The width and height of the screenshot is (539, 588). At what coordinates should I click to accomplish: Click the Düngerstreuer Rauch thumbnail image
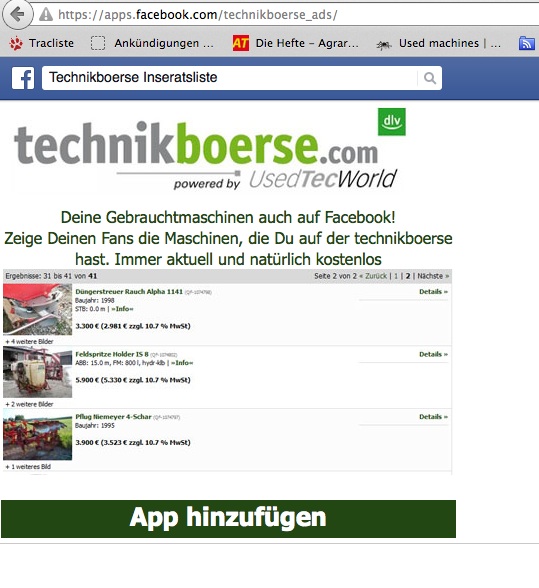pos(38,309)
